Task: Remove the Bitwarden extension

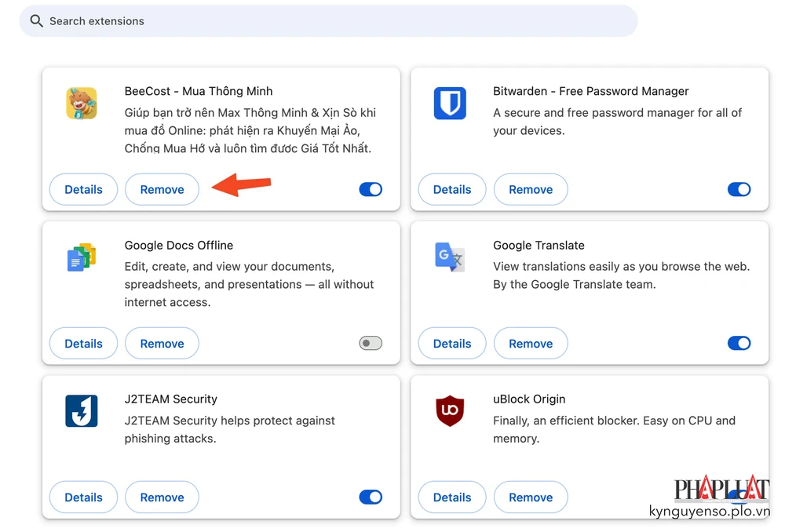Action: click(x=531, y=189)
